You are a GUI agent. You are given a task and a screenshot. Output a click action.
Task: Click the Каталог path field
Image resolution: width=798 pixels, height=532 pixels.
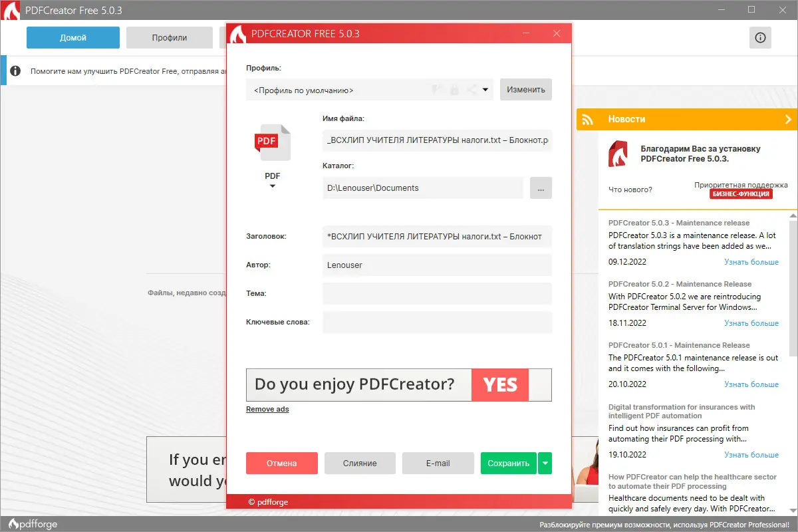click(423, 188)
